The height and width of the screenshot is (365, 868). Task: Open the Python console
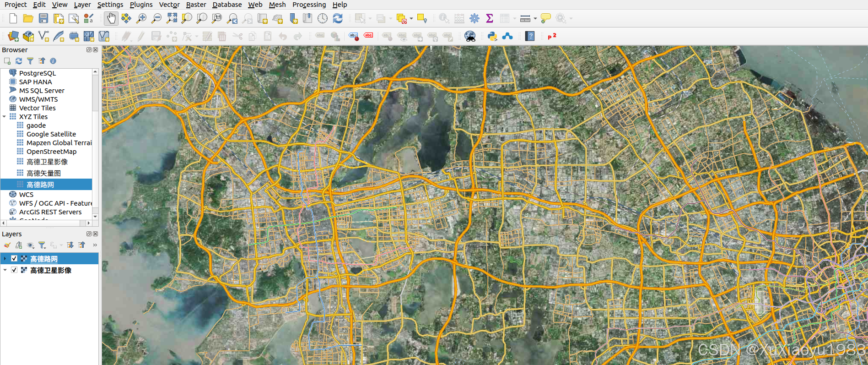click(x=492, y=36)
